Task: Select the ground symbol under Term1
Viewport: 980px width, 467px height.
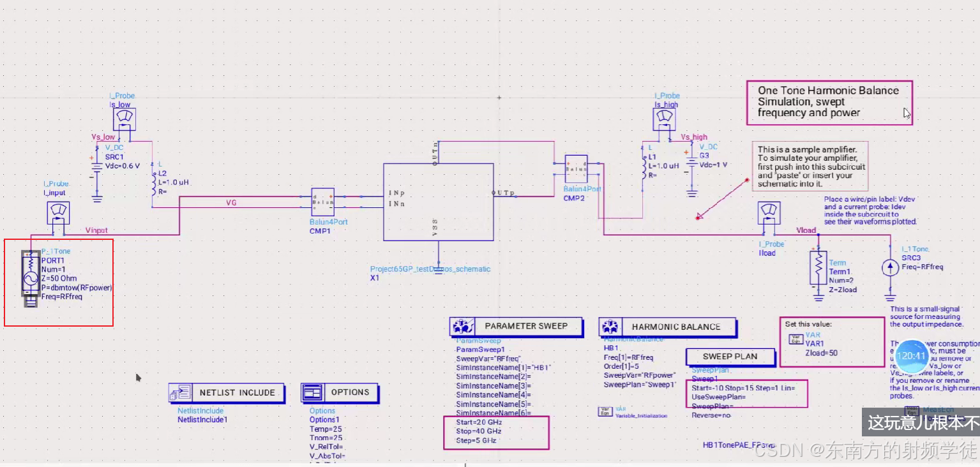Action: point(818,297)
